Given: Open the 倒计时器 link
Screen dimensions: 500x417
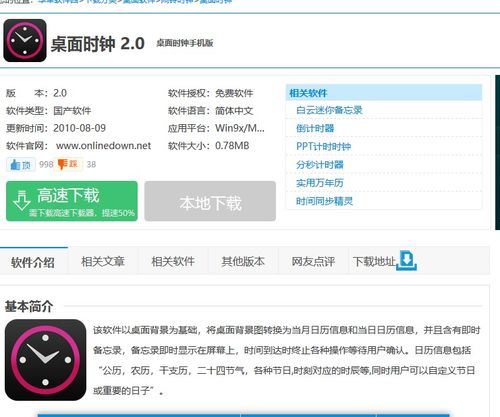Looking at the screenshot, I should pyautogui.click(x=315, y=128).
